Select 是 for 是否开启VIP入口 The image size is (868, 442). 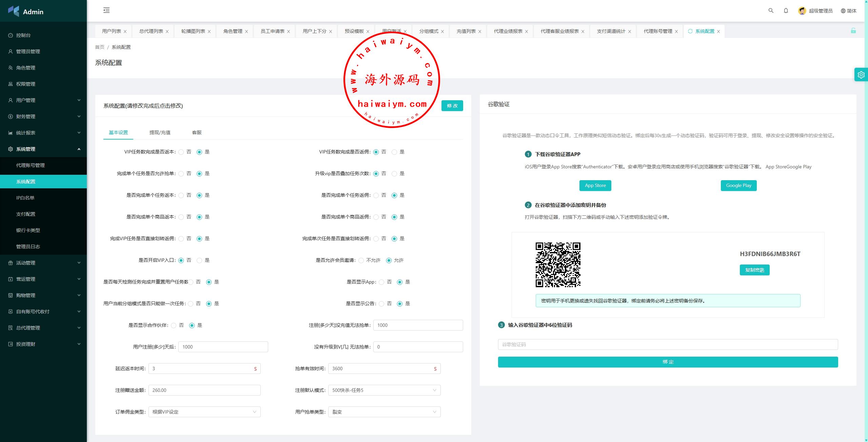click(x=199, y=260)
